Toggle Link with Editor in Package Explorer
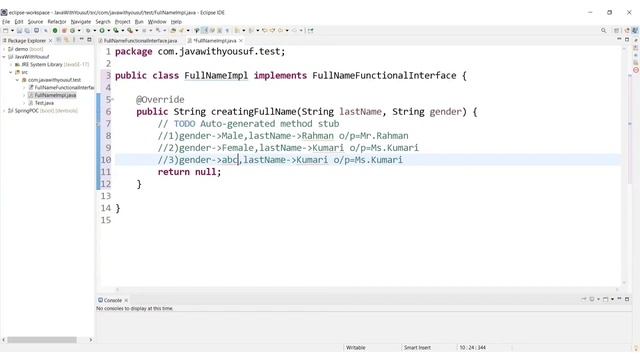640x360 pixels. [66, 40]
